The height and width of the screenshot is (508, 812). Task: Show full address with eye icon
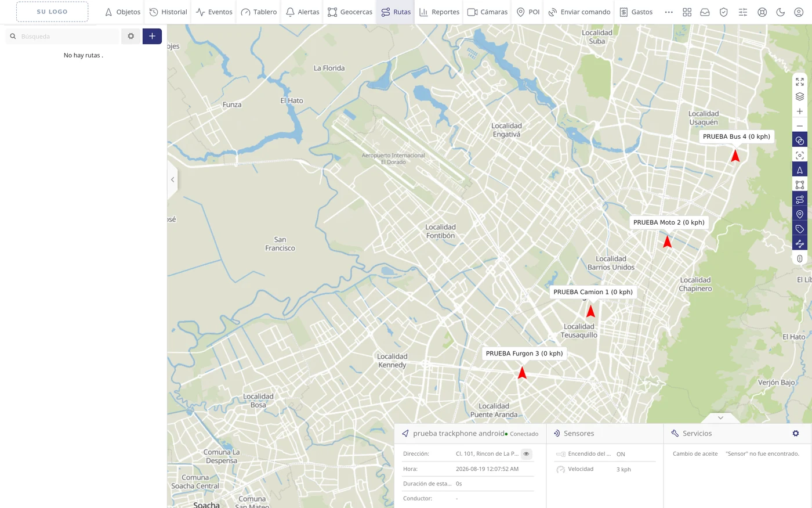(526, 454)
